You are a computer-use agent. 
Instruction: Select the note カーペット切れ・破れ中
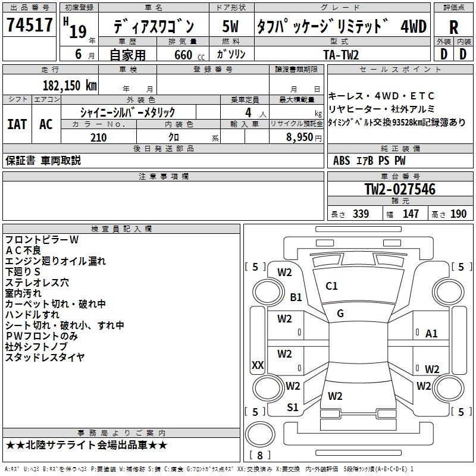coord(55,304)
